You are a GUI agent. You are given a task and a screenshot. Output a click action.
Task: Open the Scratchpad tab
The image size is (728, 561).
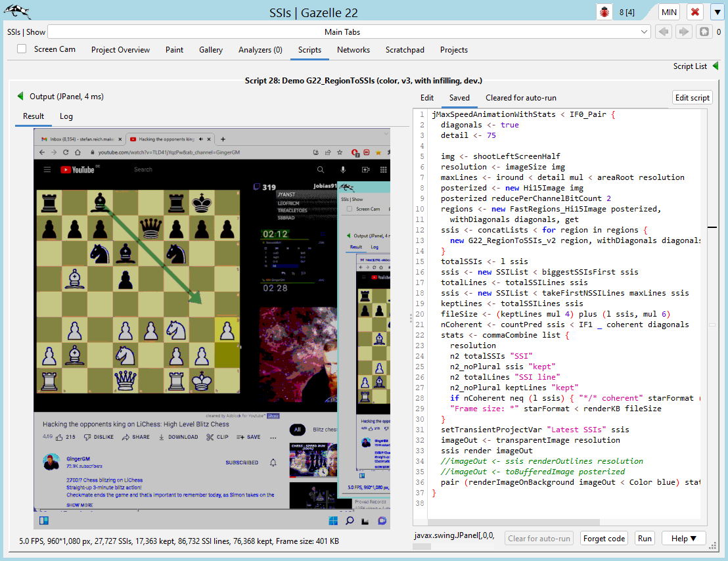coord(405,50)
